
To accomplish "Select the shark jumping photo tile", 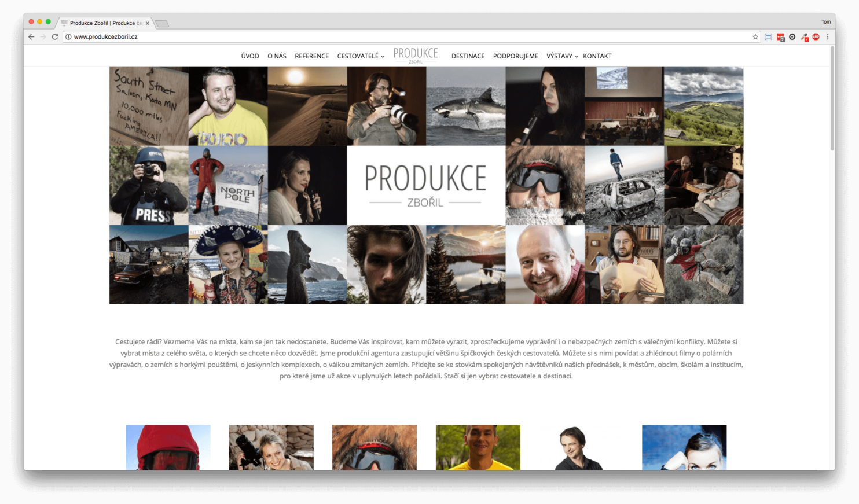I will 465,106.
